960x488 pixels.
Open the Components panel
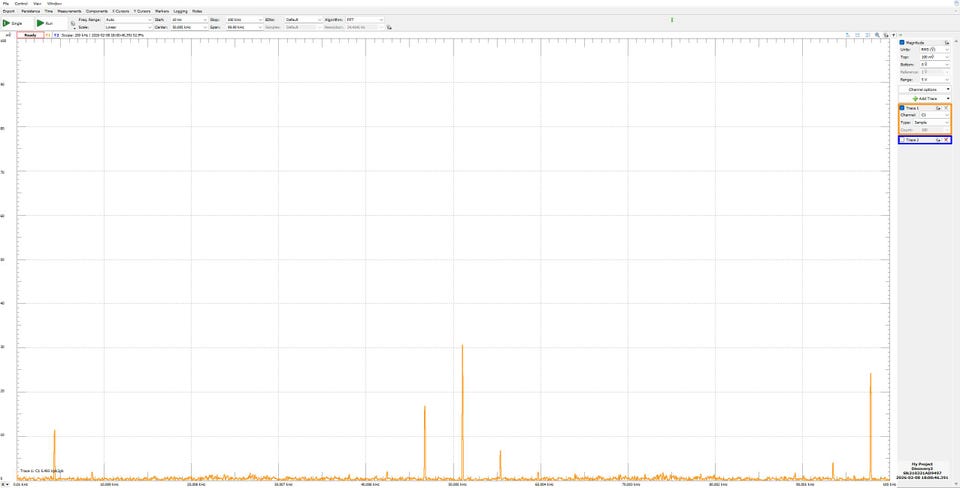pos(97,11)
